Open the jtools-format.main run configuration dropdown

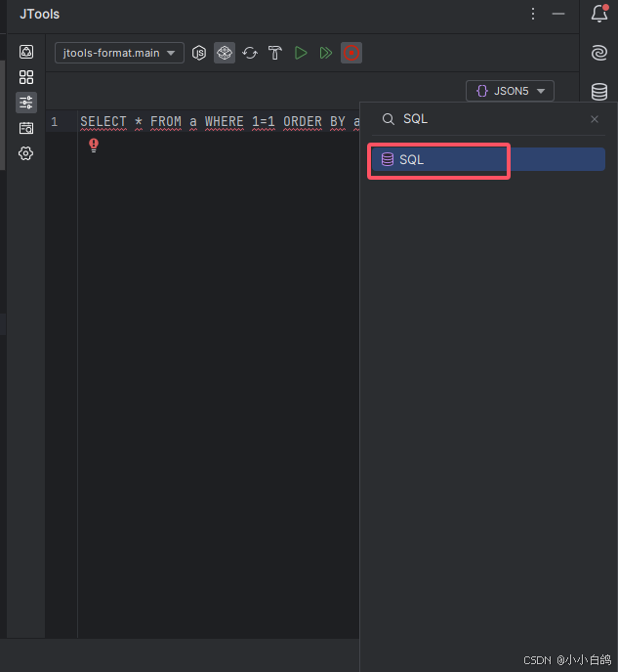[119, 53]
